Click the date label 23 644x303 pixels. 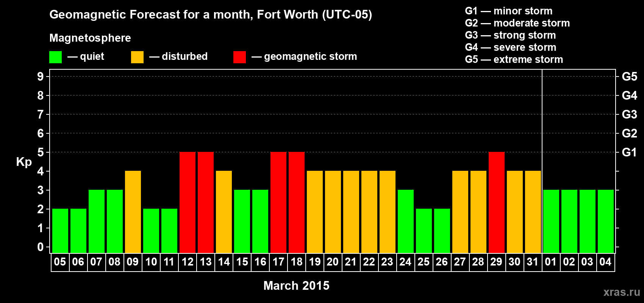[x=387, y=262]
